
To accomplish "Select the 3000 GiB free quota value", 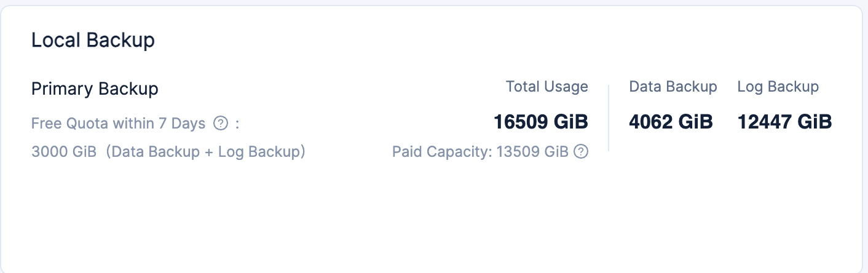I will (64, 151).
